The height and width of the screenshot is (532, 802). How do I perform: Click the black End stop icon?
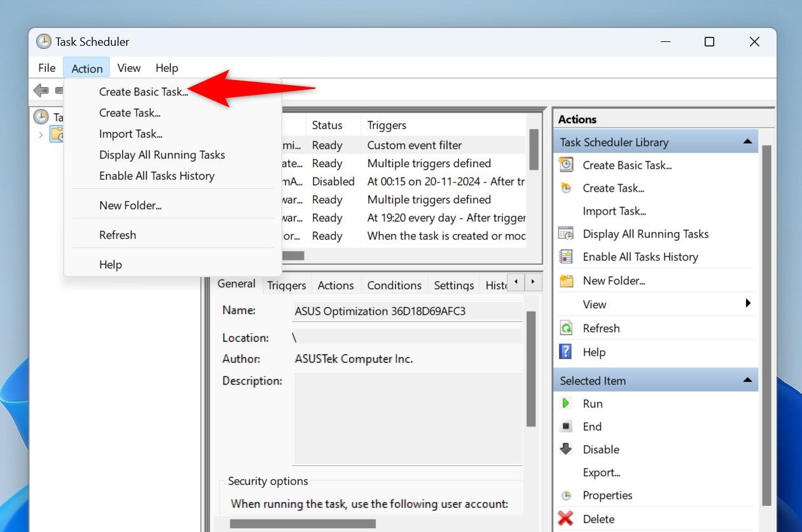565,426
